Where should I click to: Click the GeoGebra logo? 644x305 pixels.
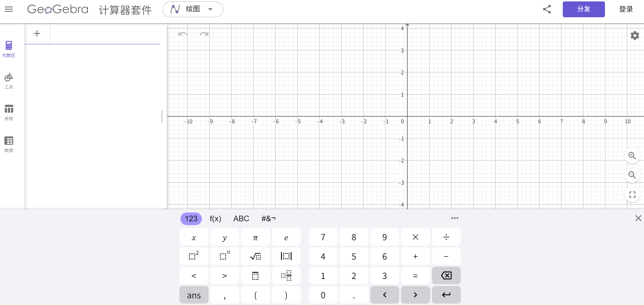(x=58, y=9)
